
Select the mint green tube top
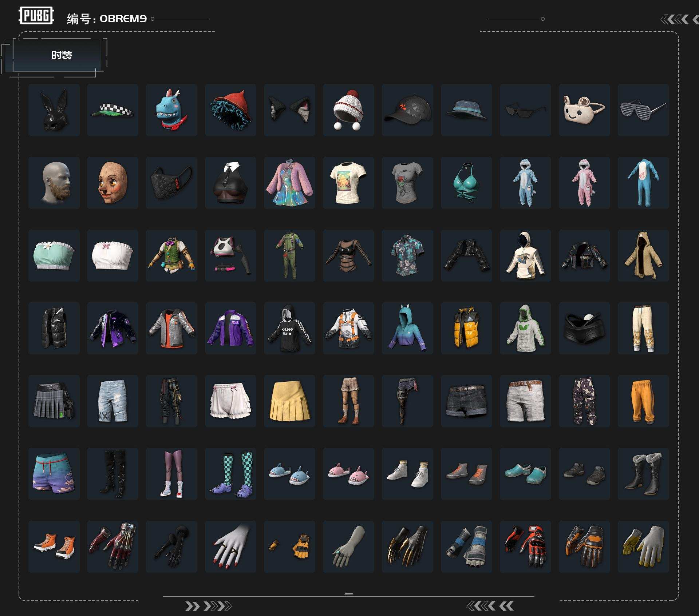pyautogui.click(x=54, y=255)
